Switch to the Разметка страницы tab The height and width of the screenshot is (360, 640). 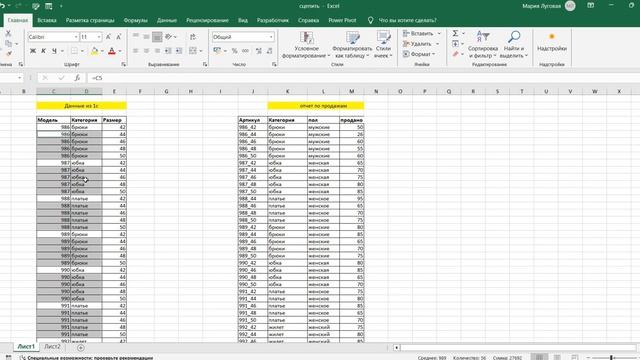tap(90, 20)
